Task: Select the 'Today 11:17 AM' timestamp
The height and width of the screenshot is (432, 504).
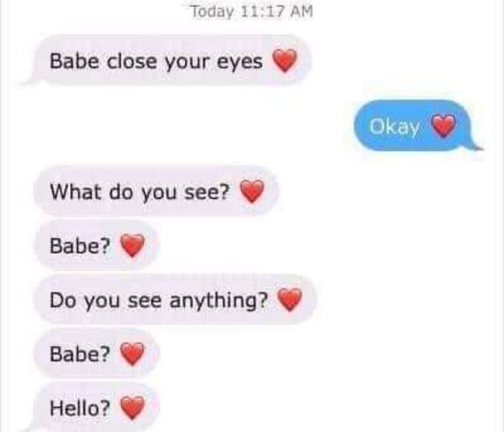Action: click(x=252, y=12)
